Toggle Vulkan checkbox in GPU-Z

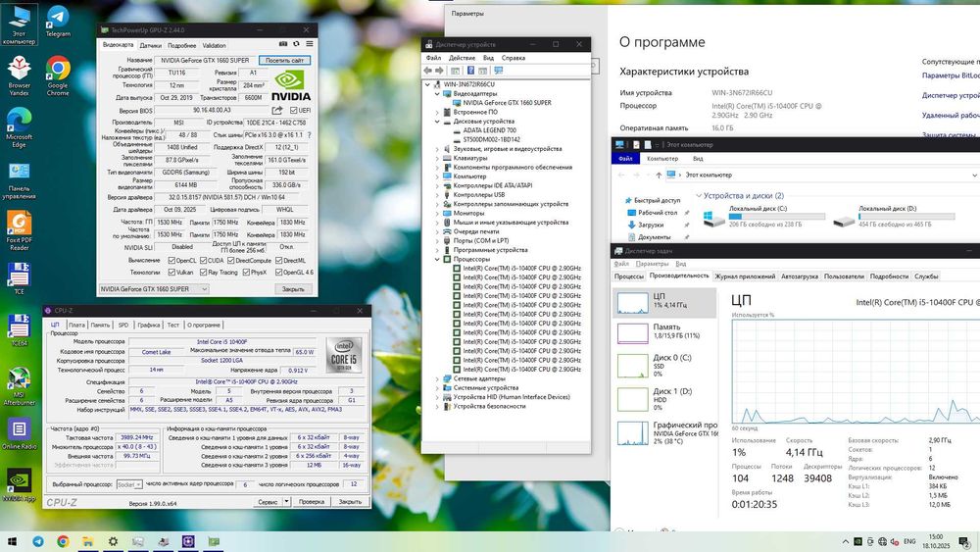pyautogui.click(x=171, y=273)
